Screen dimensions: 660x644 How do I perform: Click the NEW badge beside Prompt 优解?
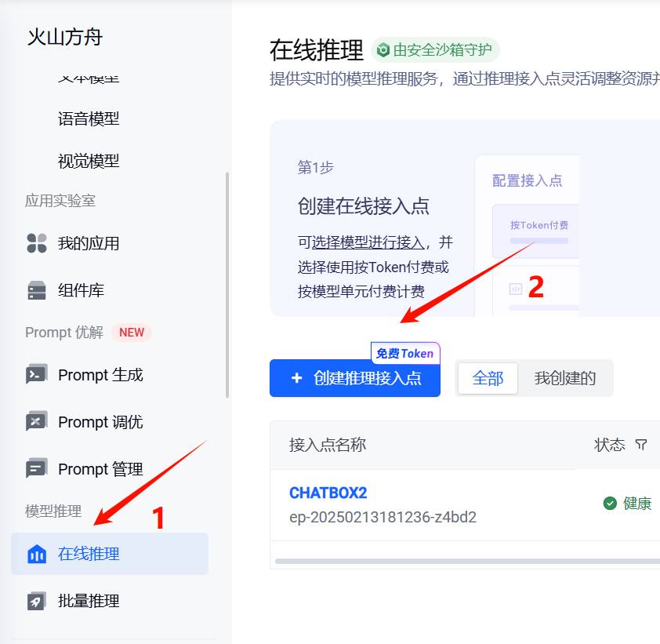pyautogui.click(x=132, y=333)
